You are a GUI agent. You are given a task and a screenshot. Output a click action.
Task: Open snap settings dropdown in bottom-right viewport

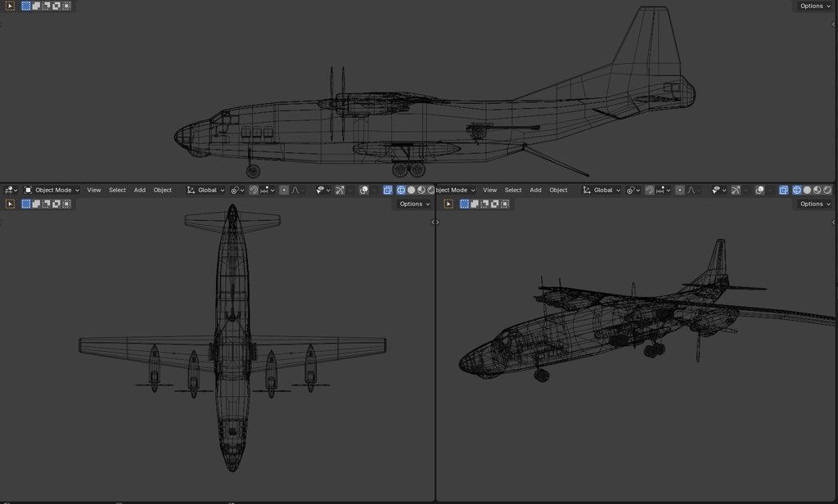[663, 190]
